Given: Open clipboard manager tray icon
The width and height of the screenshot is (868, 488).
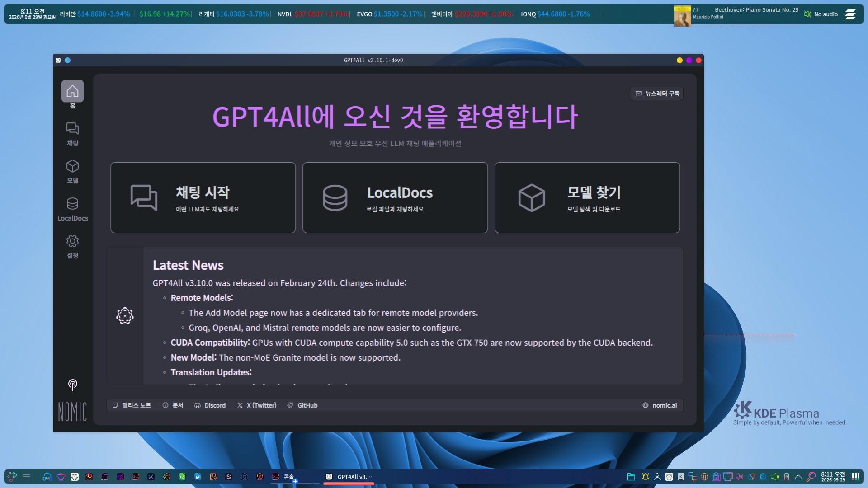Looking at the screenshot, I should (716, 477).
